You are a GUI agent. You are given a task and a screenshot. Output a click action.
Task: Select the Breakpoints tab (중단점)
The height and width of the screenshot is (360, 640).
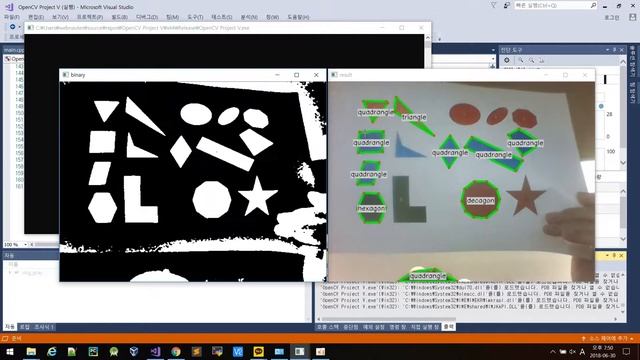tap(351, 327)
